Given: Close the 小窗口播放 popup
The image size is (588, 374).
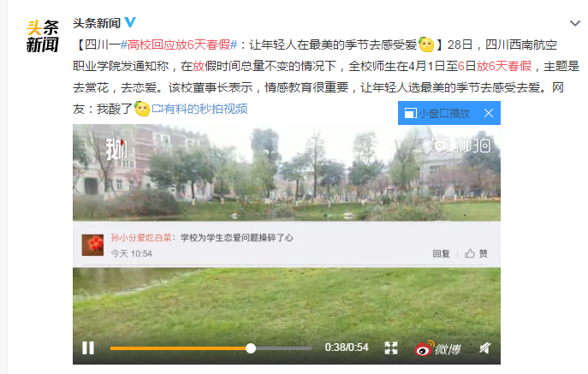Looking at the screenshot, I should [488, 113].
